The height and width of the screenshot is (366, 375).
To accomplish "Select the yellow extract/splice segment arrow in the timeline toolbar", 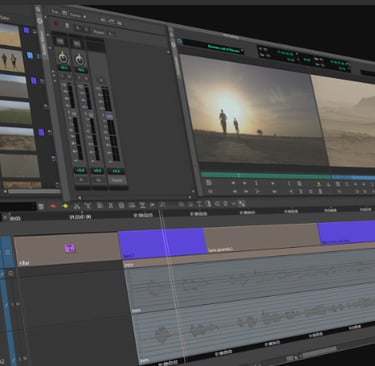I will coord(65,206).
